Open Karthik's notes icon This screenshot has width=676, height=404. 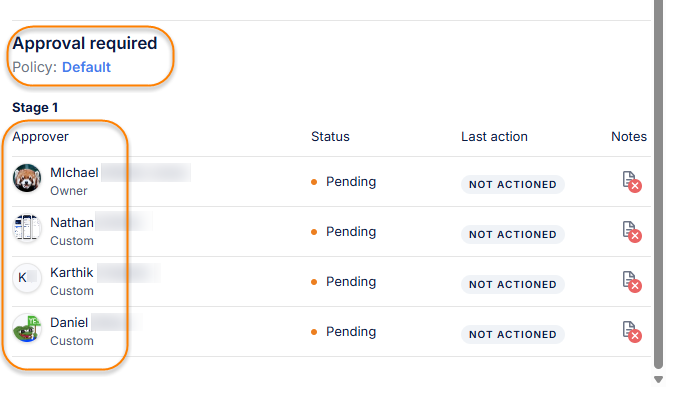point(630,282)
